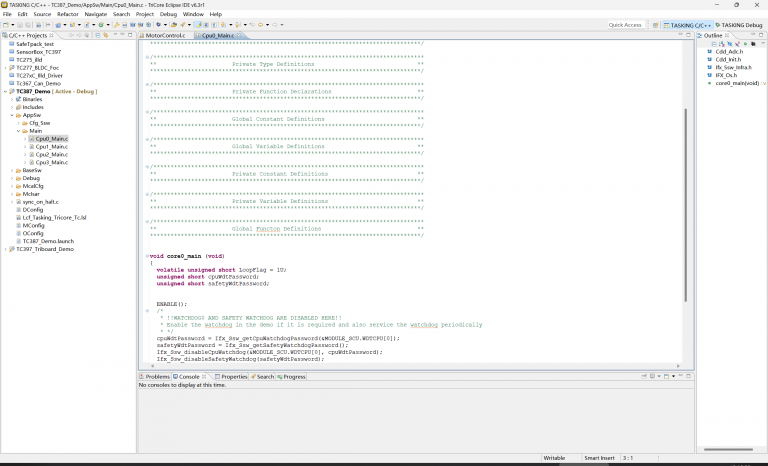
Task: Click the wrench build settings icon
Action: point(117,25)
